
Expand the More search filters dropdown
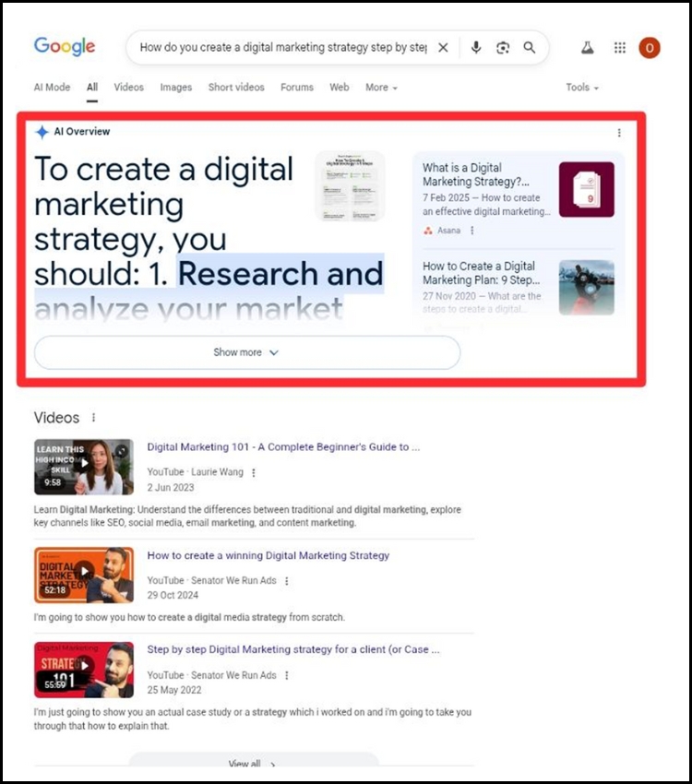point(381,88)
